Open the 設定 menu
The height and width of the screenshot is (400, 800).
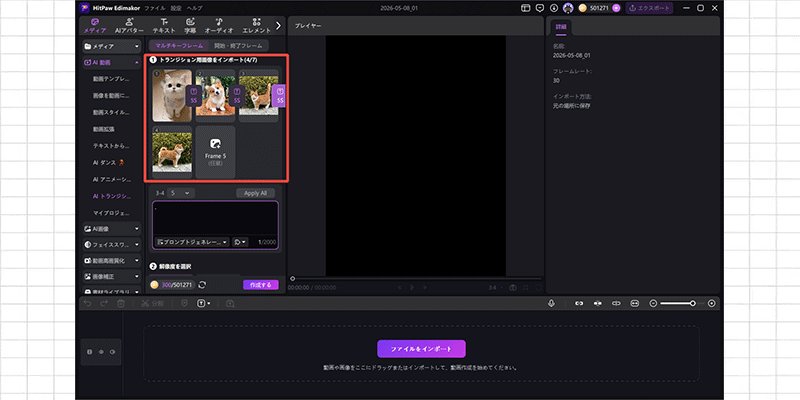point(176,8)
